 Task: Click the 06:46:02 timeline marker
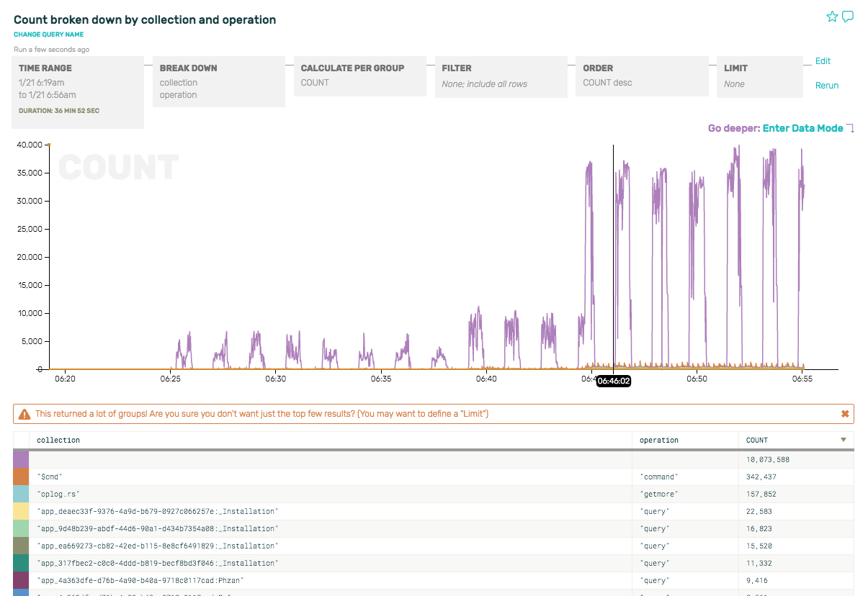(x=614, y=381)
